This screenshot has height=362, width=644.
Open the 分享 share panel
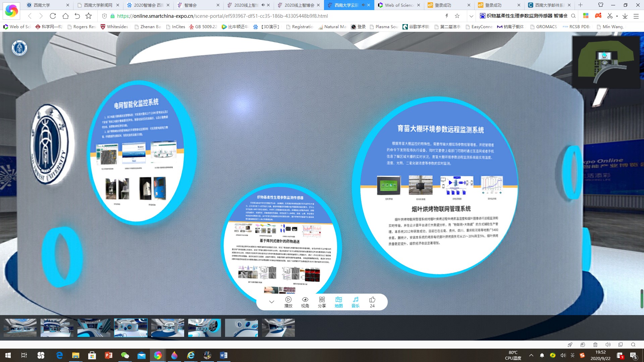(322, 302)
